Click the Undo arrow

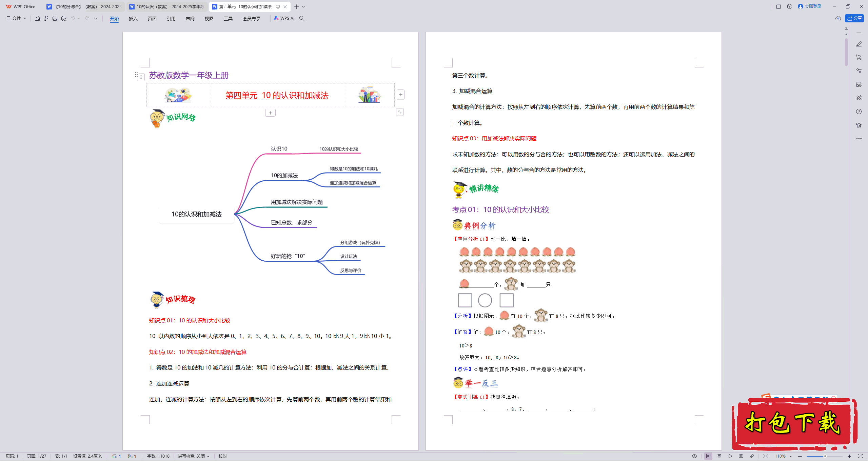pyautogui.click(x=73, y=18)
